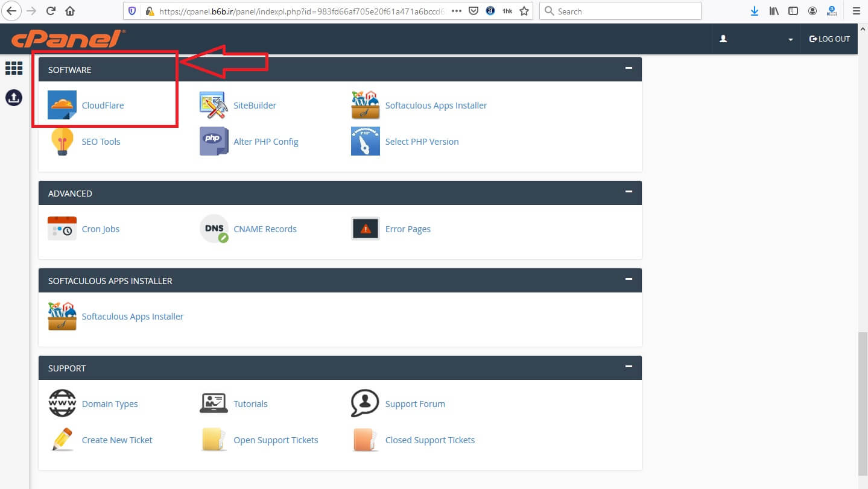This screenshot has width=868, height=489.
Task: Open the SEO Tools link
Action: 101,142
